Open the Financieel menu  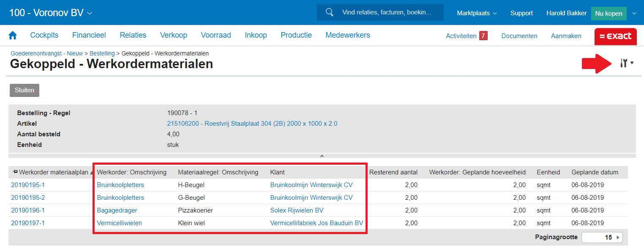coord(89,35)
